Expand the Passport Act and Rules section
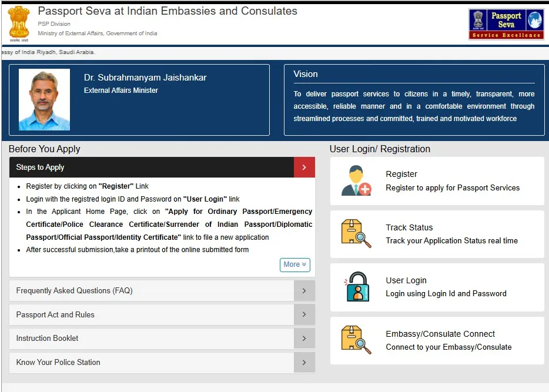 304,314
